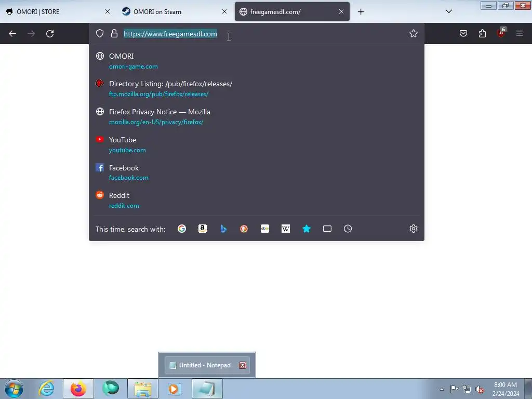Show hidden system tray icons arrow
Viewport: 532px width, 399px height.
(x=442, y=389)
